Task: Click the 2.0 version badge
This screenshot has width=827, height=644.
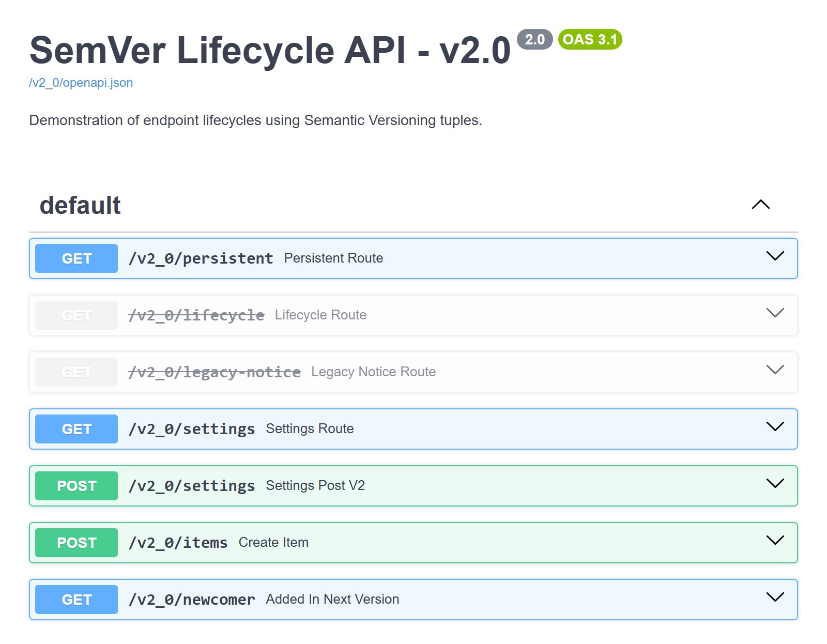Action: 535,39
